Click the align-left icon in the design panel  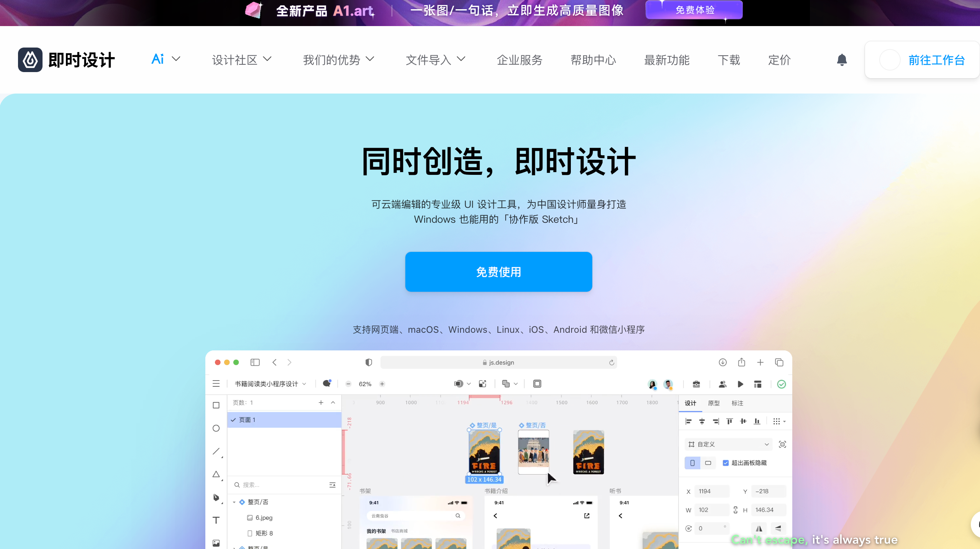(x=688, y=421)
